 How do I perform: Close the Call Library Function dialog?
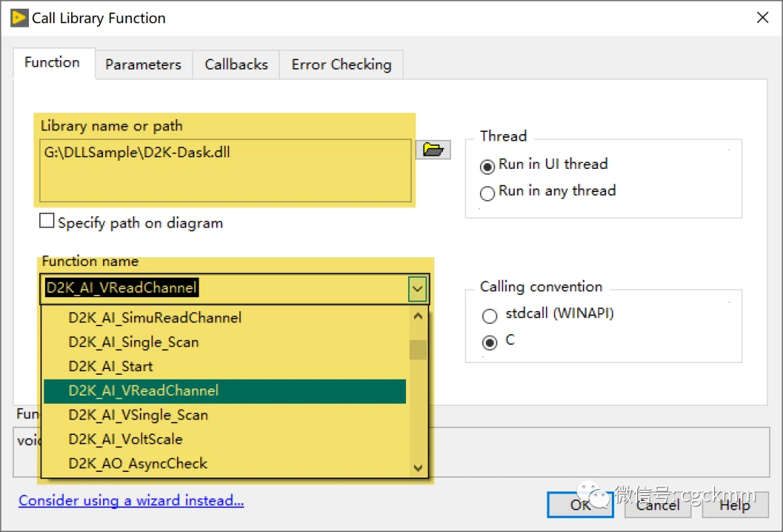[x=763, y=18]
